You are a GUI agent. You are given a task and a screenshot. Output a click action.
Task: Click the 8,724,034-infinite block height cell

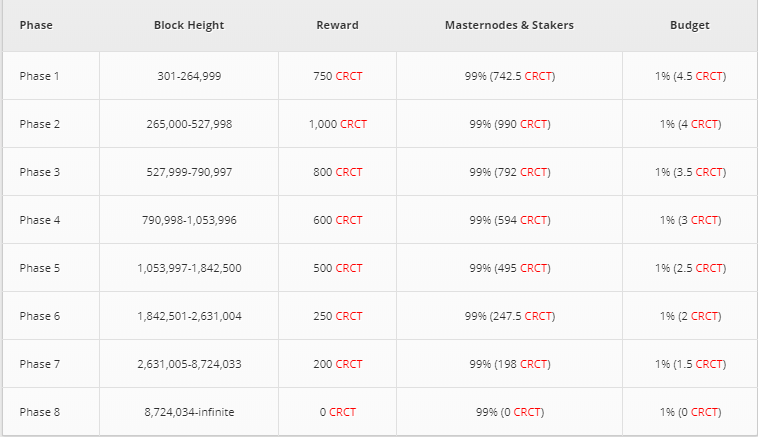189,412
